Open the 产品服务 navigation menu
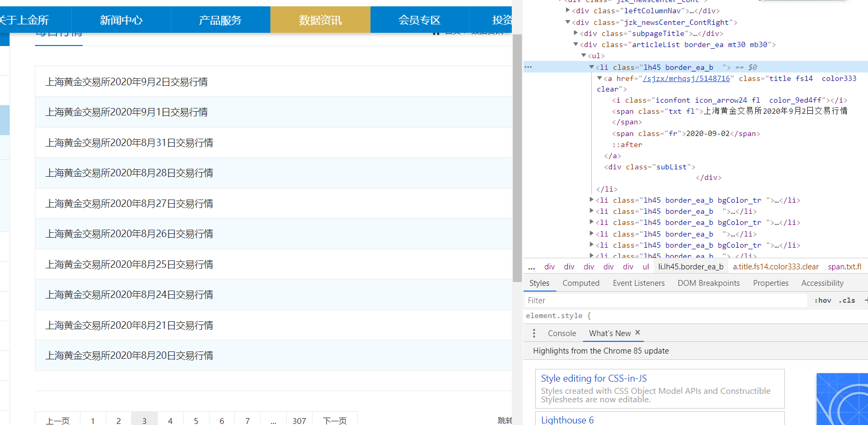The image size is (868, 425). pyautogui.click(x=221, y=20)
